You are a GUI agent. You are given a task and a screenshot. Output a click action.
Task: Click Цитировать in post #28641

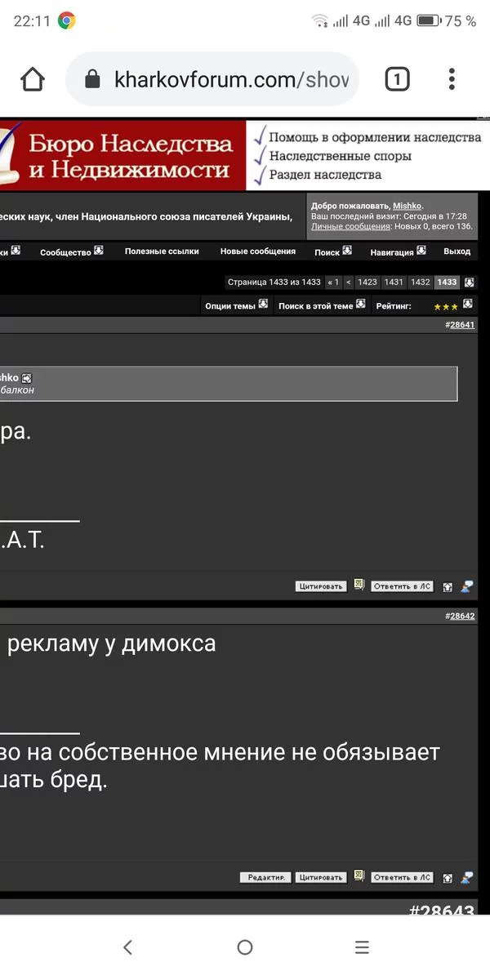321,586
